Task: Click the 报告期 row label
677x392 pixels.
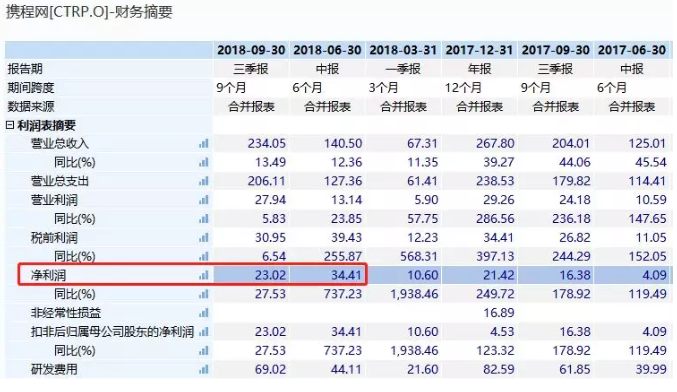Action: [x=25, y=69]
